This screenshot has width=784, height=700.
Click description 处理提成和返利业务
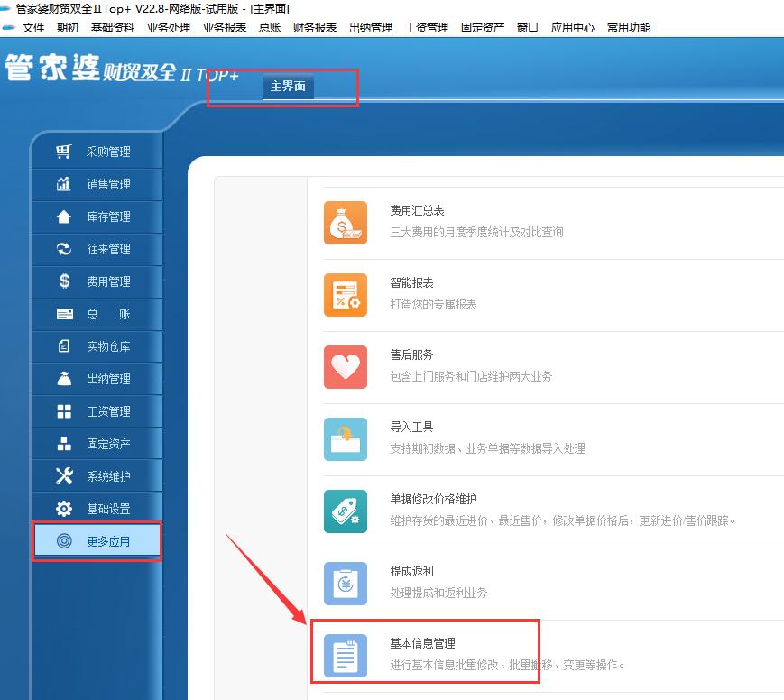coord(439,593)
